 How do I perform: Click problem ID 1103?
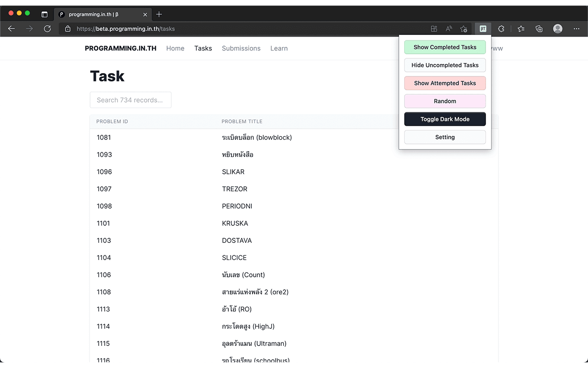click(x=104, y=241)
